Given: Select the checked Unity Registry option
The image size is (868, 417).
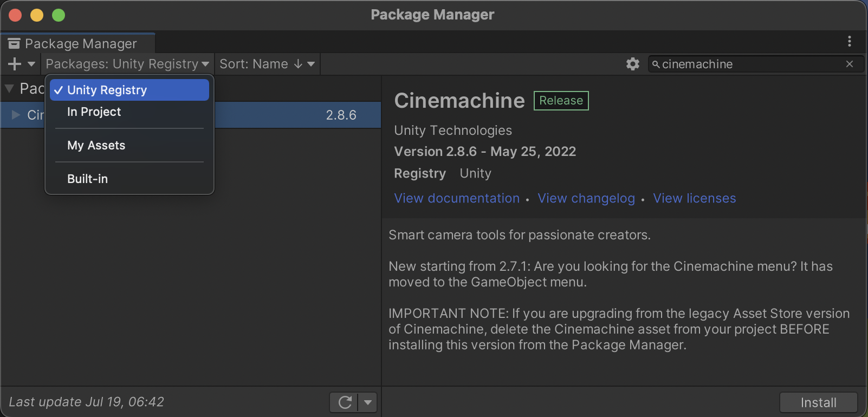Looking at the screenshot, I should click(129, 90).
